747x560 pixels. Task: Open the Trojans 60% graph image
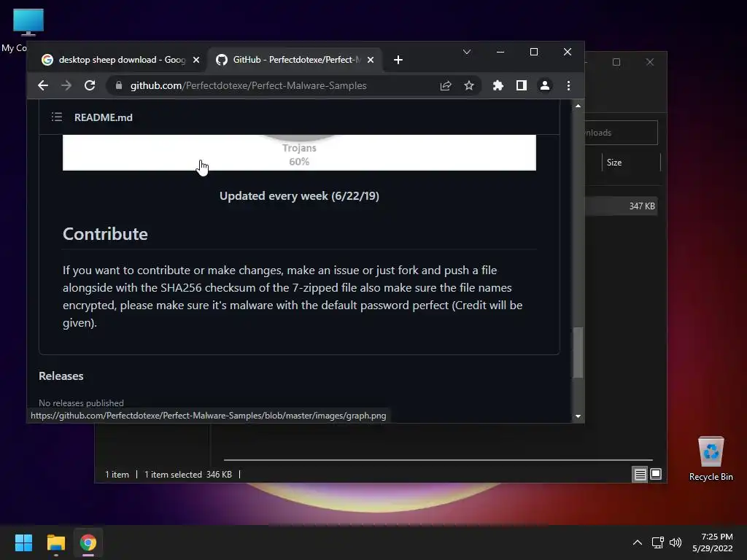pyautogui.click(x=299, y=152)
